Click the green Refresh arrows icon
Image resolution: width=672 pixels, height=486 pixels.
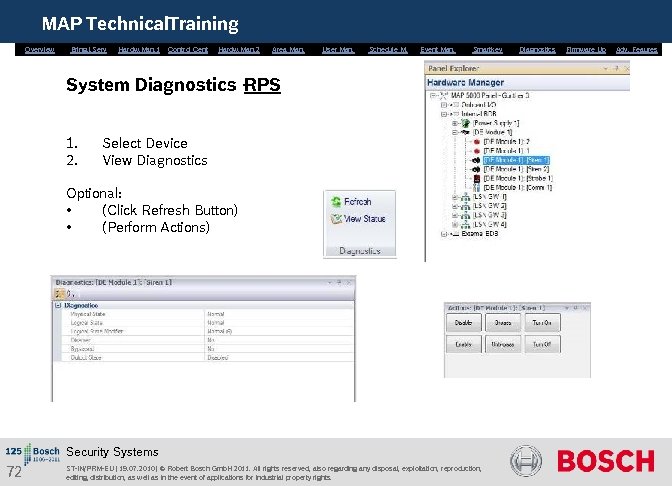point(336,201)
